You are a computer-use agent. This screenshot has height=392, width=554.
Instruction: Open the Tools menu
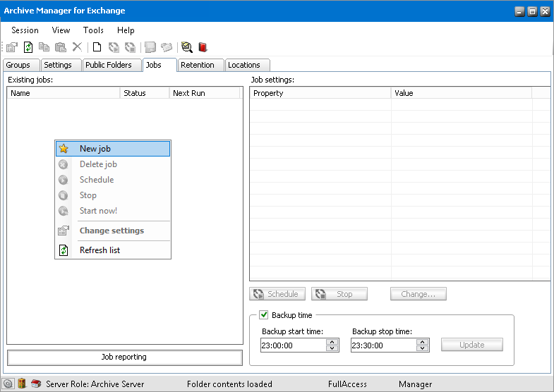93,30
